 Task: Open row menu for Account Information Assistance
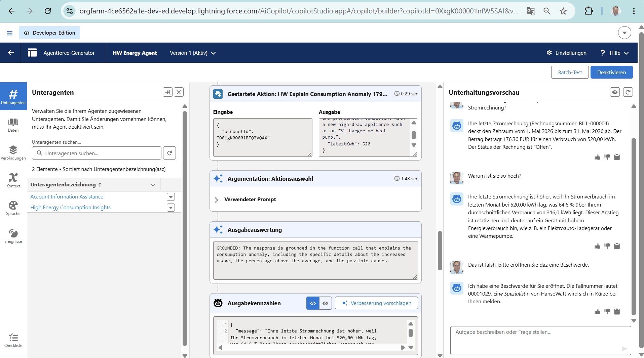pyautogui.click(x=171, y=197)
